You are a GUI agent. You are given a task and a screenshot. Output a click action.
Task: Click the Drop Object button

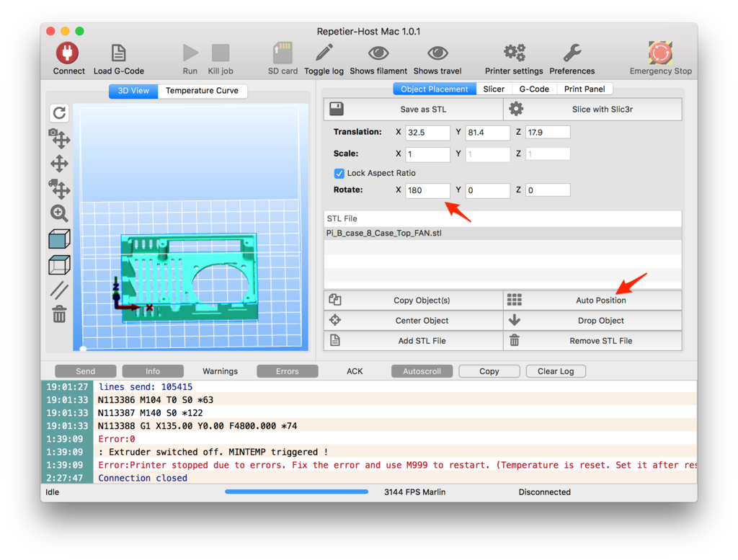(592, 321)
